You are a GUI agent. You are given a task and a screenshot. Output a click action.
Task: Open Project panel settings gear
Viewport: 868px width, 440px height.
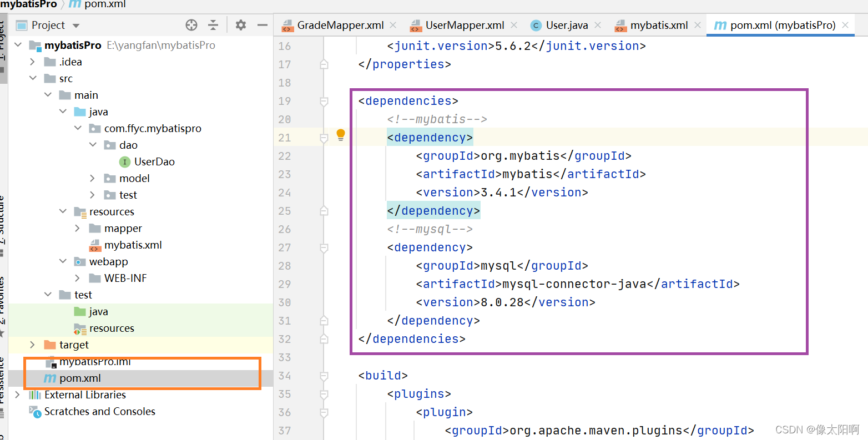click(x=240, y=25)
